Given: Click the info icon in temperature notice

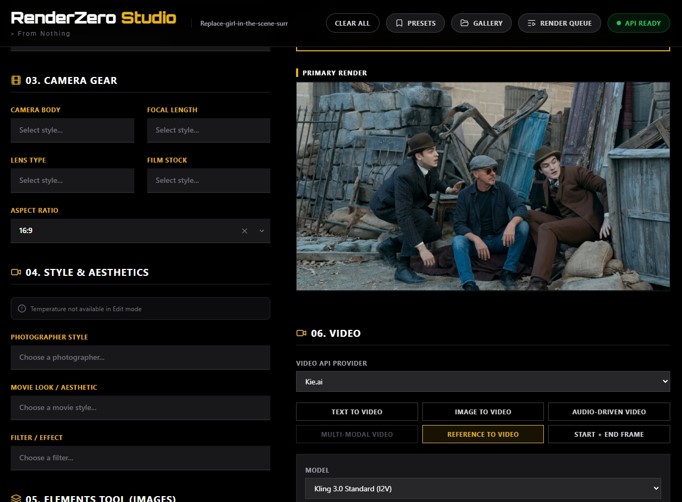Looking at the screenshot, I should [22, 308].
